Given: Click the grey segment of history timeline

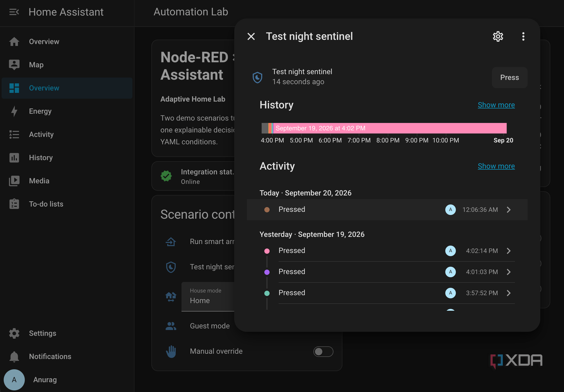Looking at the screenshot, I should 265,128.
